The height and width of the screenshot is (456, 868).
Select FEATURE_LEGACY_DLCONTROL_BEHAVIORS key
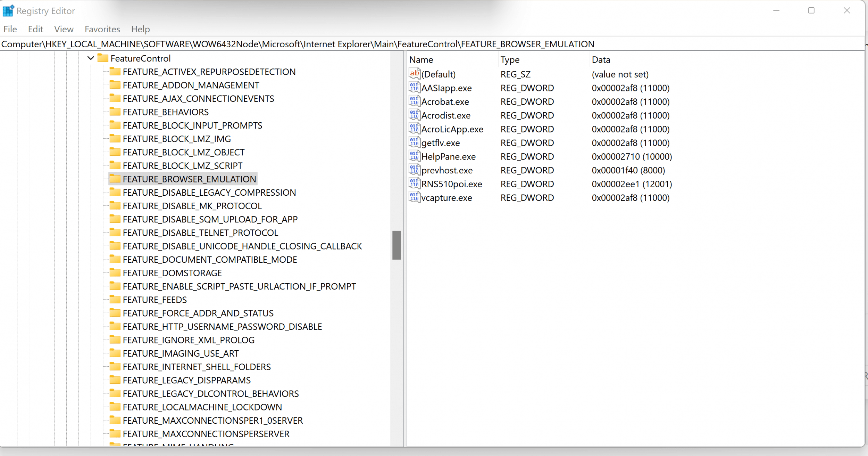(211, 394)
